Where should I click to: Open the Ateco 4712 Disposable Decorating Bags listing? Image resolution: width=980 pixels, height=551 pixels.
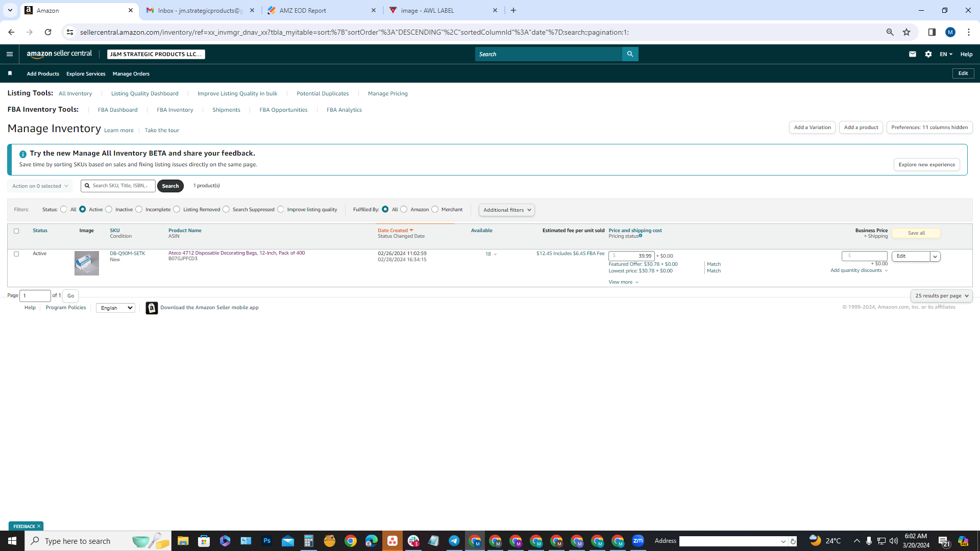pos(236,253)
